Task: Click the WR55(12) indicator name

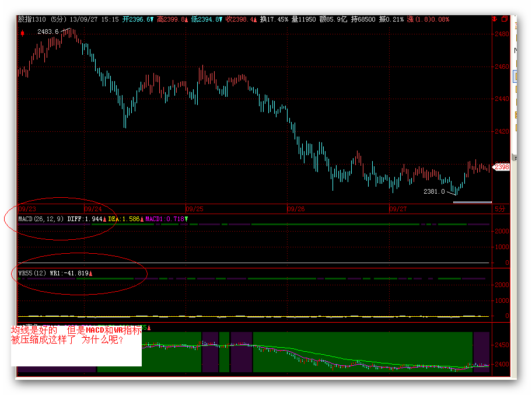Action: pos(32,273)
